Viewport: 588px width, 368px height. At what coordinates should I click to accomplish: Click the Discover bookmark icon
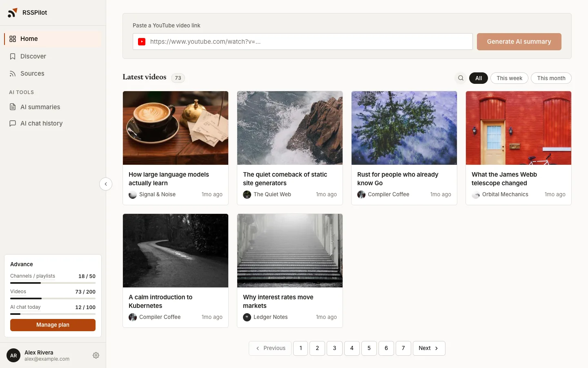[x=13, y=56]
